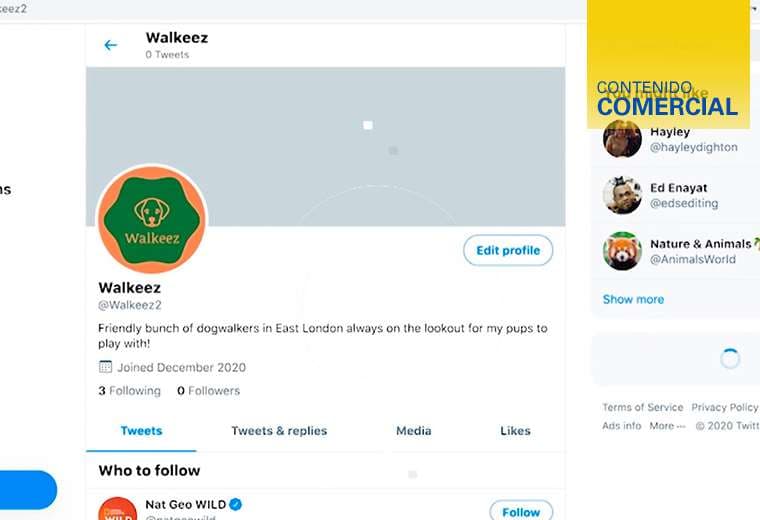Go to the Likes tab
This screenshot has height=520, width=760.
tap(515, 431)
